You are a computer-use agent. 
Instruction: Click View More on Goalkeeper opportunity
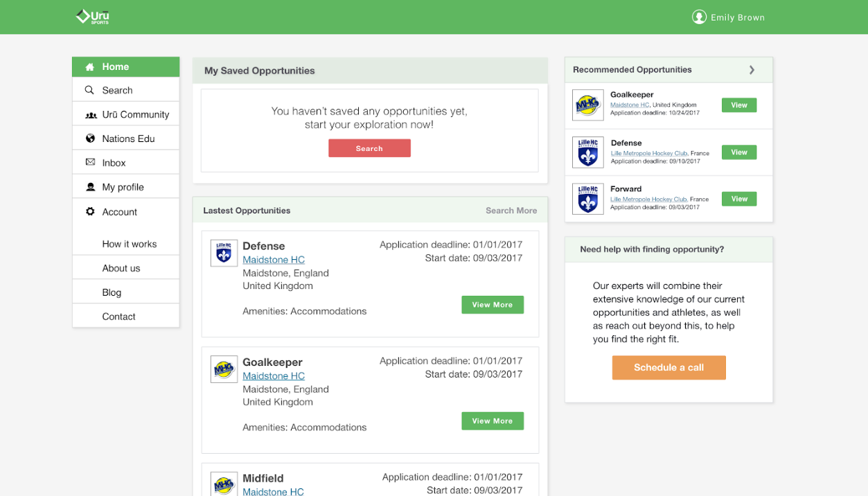click(493, 421)
